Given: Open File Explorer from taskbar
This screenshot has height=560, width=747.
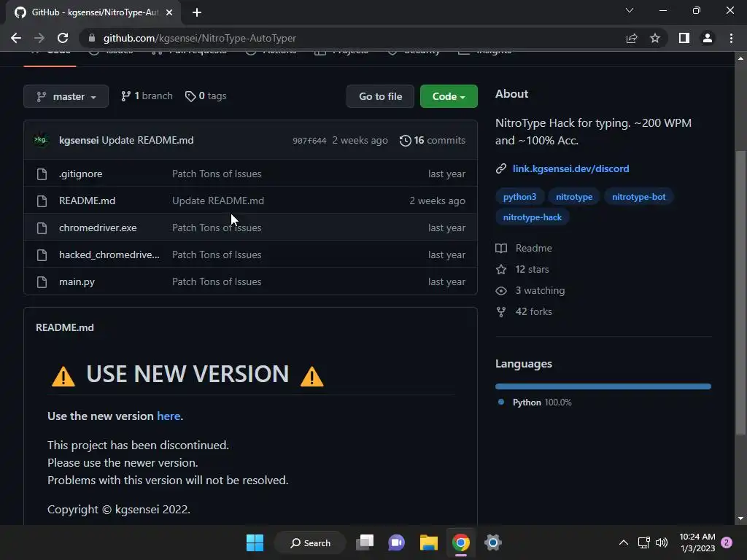Looking at the screenshot, I should coord(428,542).
